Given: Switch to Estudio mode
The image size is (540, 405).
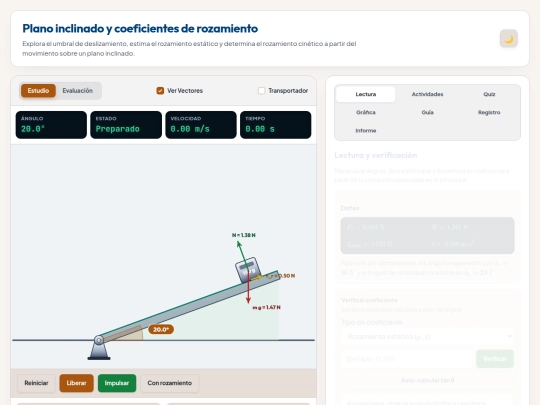Looking at the screenshot, I should (38, 91).
